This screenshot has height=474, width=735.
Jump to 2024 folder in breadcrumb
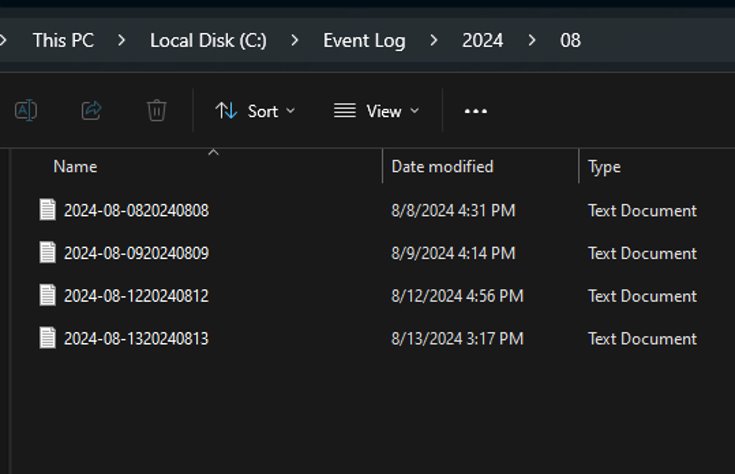482,41
